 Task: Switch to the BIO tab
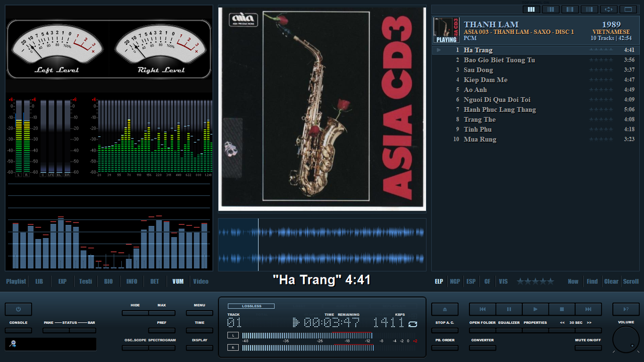(x=109, y=281)
